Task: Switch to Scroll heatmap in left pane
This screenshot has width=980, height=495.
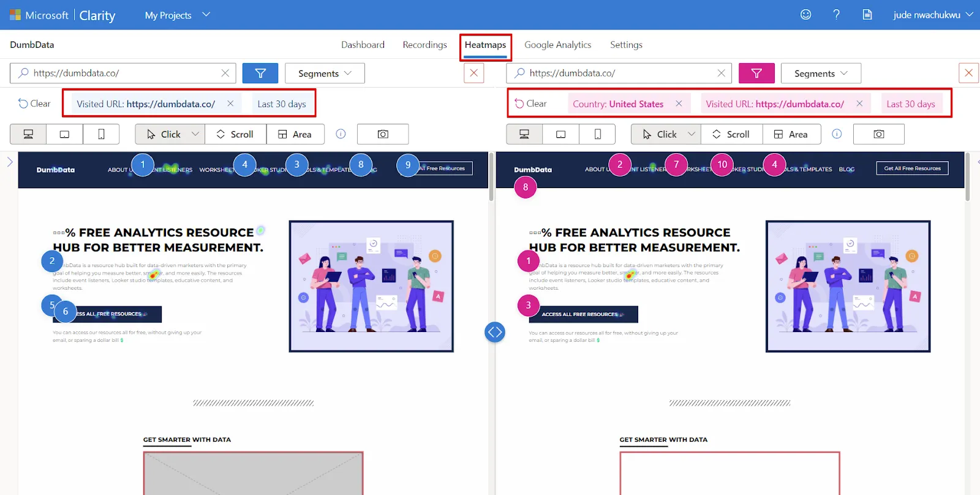Action: (x=235, y=134)
